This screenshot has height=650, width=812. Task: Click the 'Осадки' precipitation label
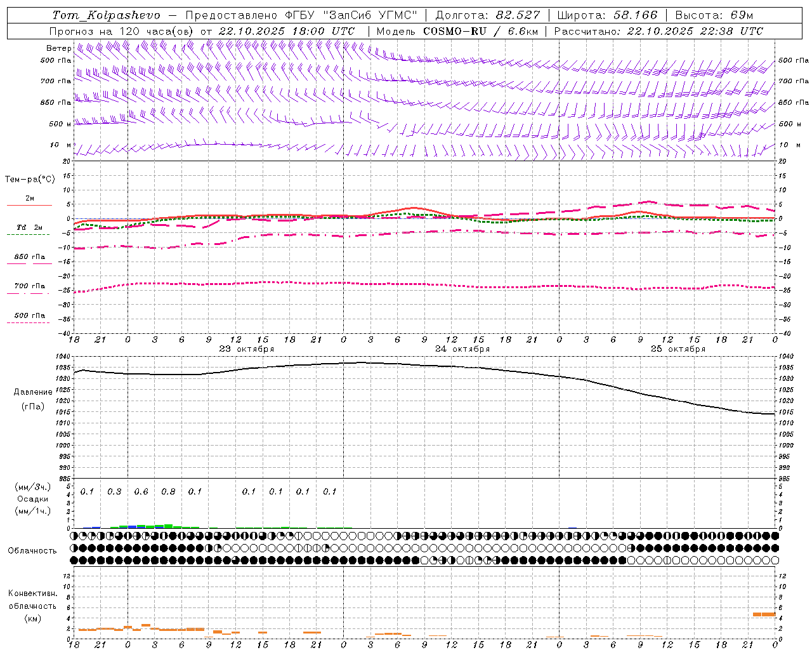tap(32, 499)
